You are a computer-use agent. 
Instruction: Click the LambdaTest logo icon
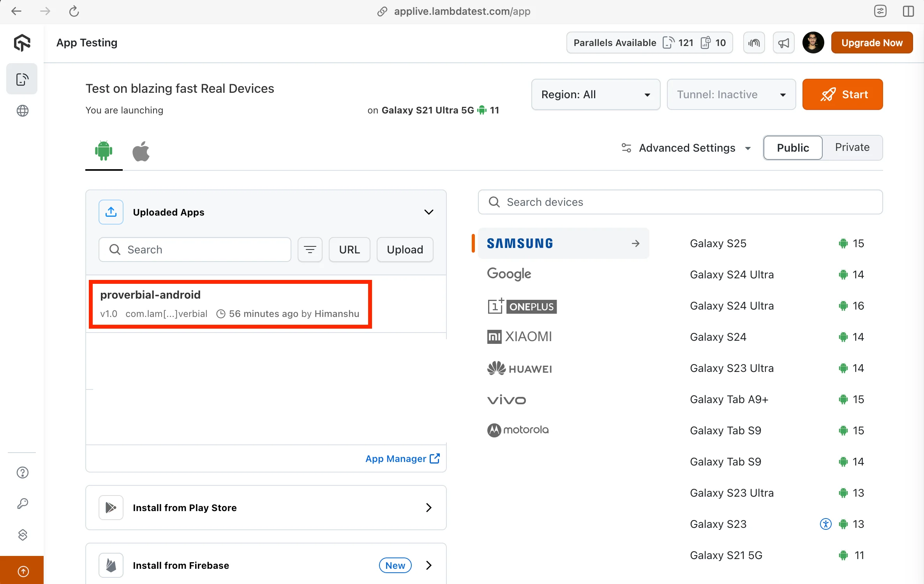click(x=22, y=42)
